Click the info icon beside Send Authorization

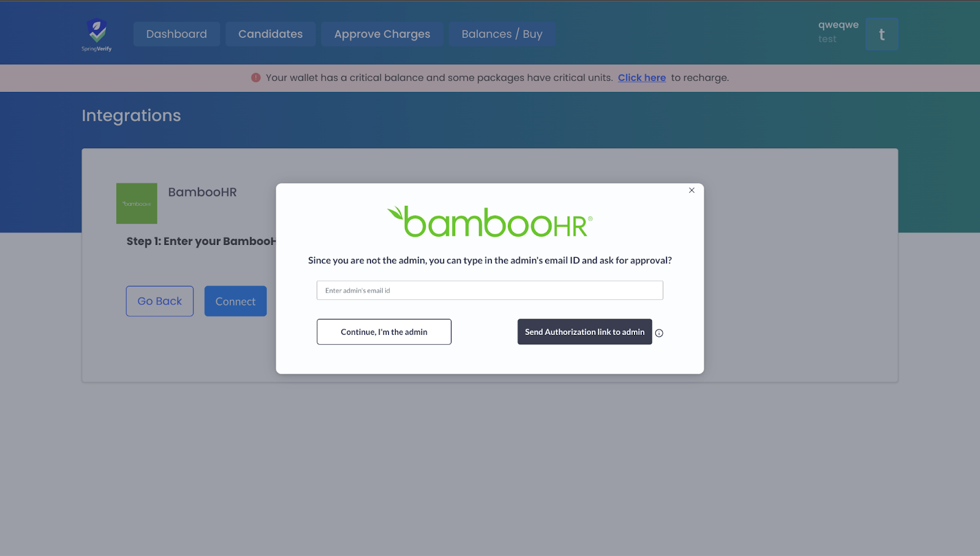point(659,333)
